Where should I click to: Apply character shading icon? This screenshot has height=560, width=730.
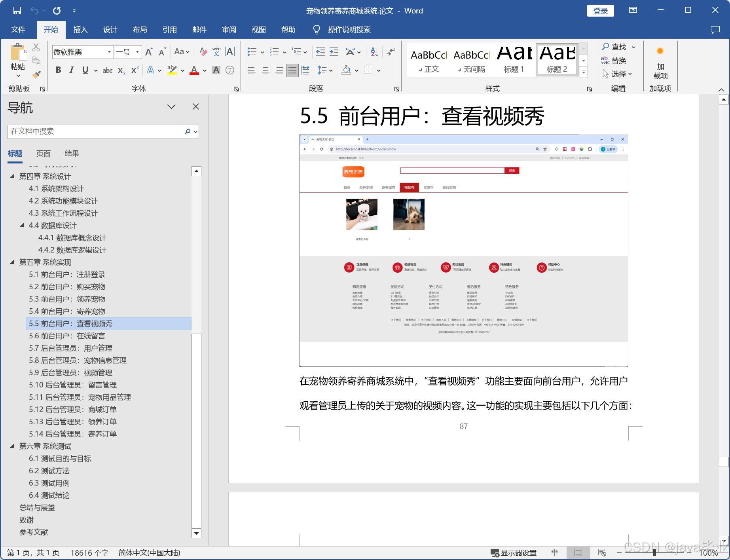[216, 70]
